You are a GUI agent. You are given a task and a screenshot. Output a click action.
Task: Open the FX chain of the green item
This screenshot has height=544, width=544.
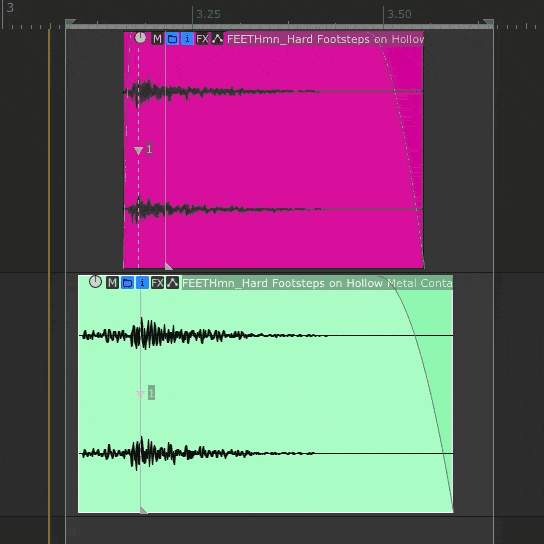[158, 283]
